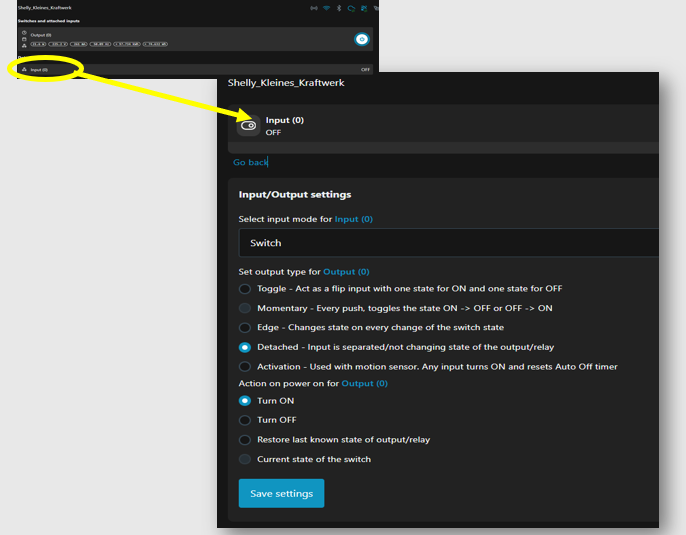This screenshot has width=686, height=535.
Task: Click the WiFi status icon in header
Action: [326, 8]
